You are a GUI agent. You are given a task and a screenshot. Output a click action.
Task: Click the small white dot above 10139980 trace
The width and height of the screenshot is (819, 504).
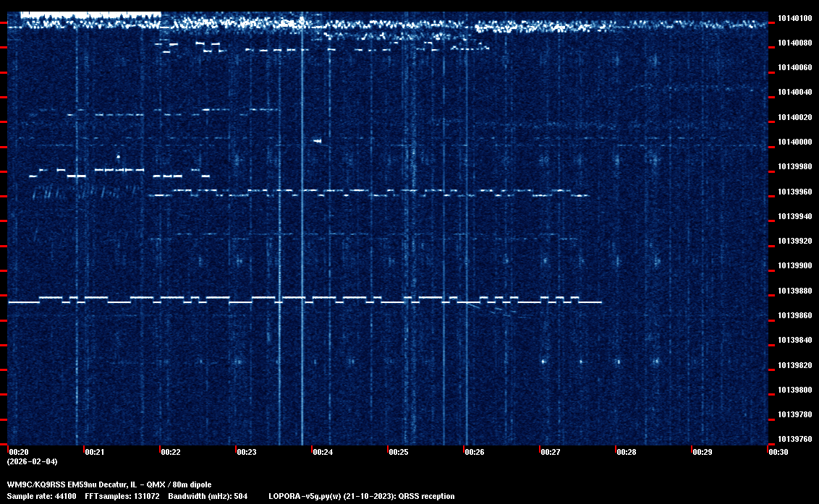tap(118, 156)
